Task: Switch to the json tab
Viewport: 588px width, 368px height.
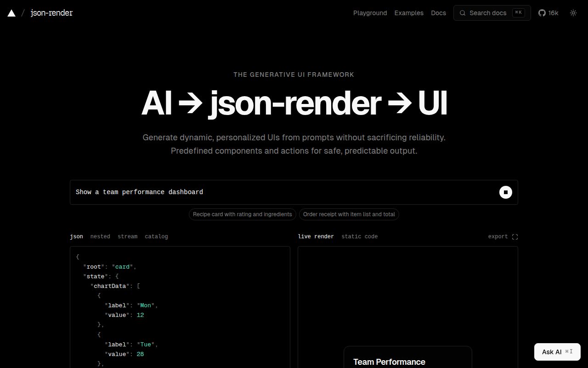Action: 76,236
